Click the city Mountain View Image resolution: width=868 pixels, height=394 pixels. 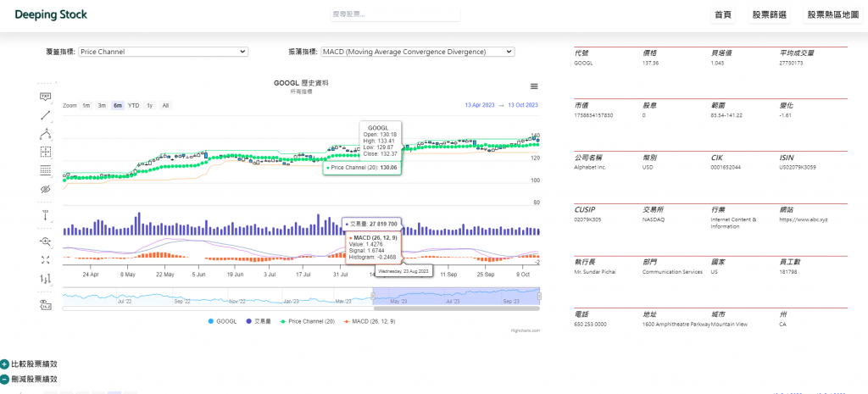[729, 325]
